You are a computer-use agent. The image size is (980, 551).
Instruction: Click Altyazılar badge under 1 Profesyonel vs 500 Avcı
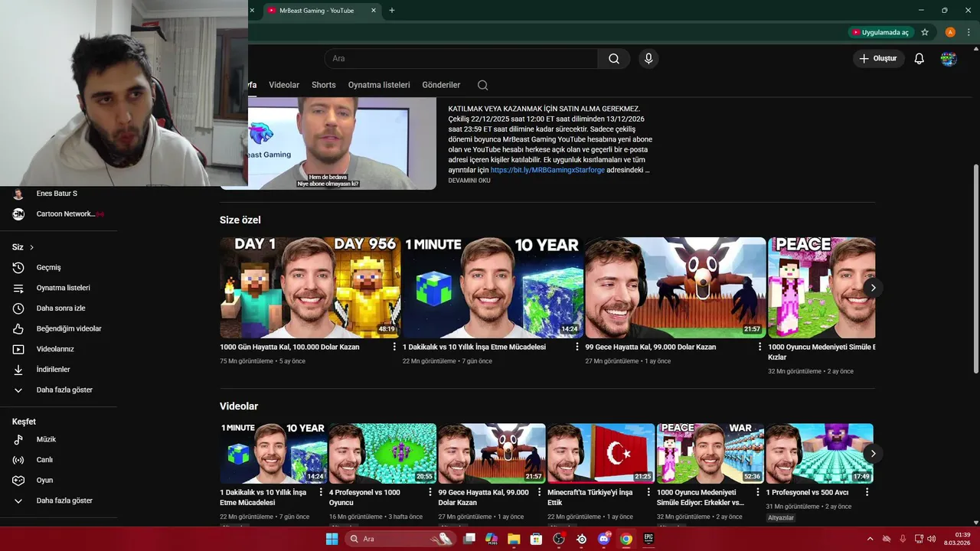tap(781, 518)
